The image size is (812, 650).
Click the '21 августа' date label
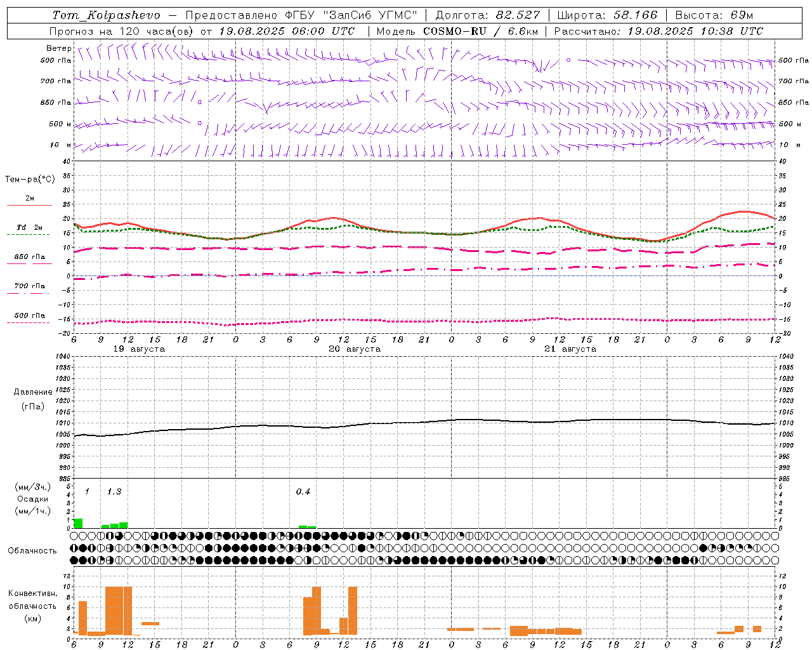(570, 349)
